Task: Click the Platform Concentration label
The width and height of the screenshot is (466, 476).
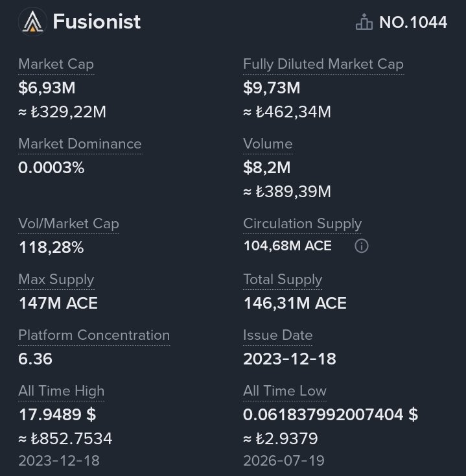Action: point(94,335)
